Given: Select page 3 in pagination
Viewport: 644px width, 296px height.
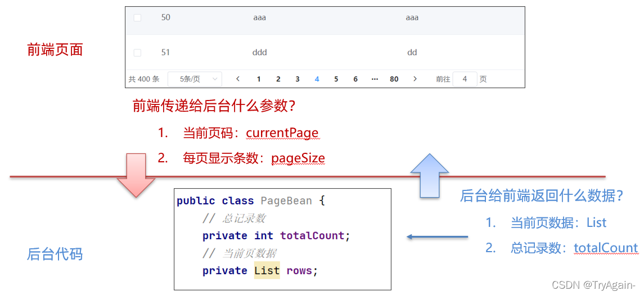Looking at the screenshot, I should tap(298, 80).
